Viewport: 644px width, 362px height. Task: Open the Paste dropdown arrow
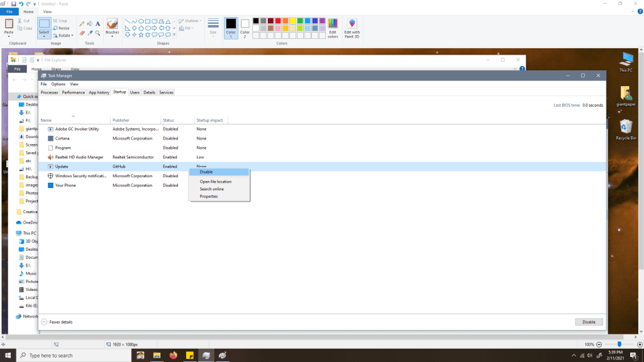pyautogui.click(x=9, y=36)
